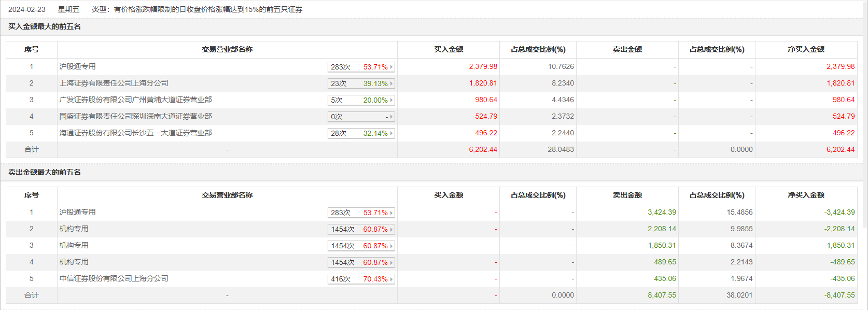This screenshot has height=310, width=868.
Task: Expand arrow beside 23次 39.13% stats
Action: point(391,83)
